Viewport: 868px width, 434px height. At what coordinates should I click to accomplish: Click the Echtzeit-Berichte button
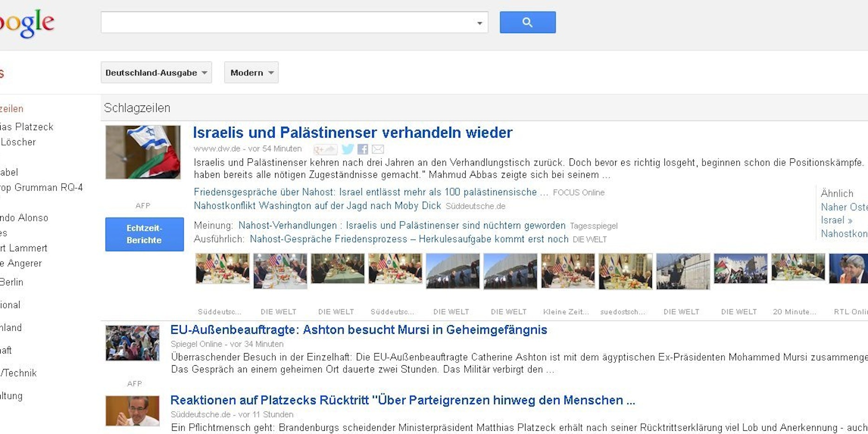[x=145, y=234]
